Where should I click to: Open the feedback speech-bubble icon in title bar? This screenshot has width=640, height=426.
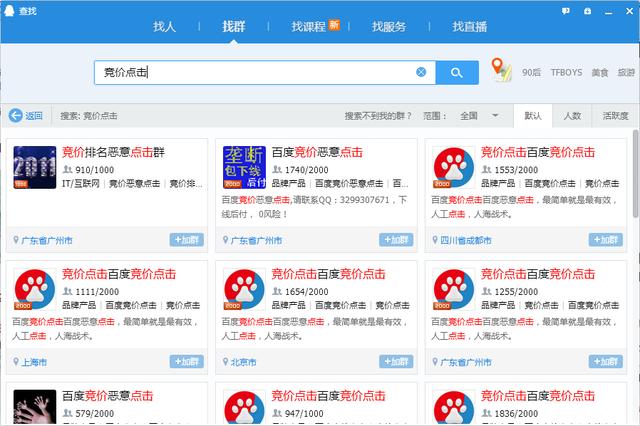(566, 11)
